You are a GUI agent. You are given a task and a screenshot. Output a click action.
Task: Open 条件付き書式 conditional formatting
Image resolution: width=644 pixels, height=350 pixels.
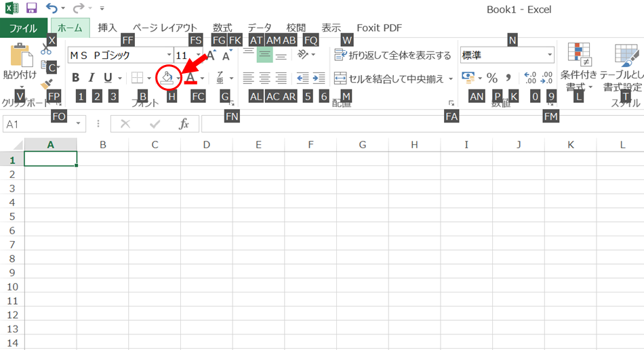click(578, 68)
